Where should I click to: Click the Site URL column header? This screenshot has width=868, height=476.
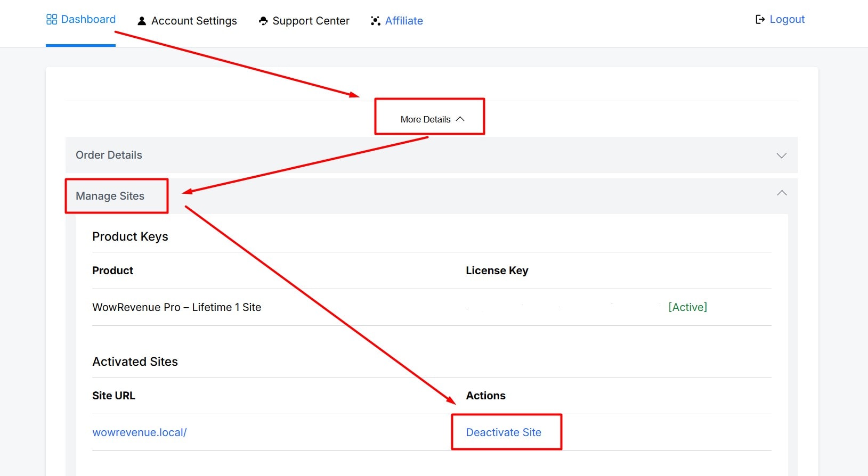[113, 396]
